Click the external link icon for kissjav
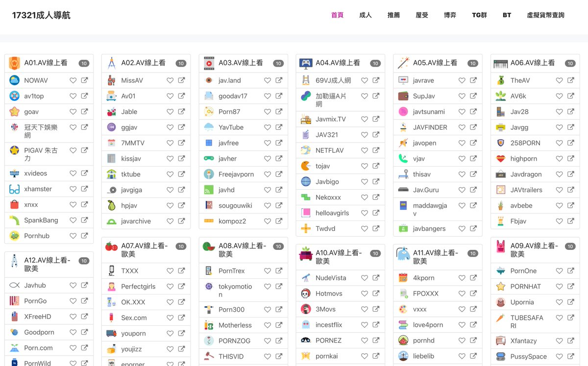 coord(181,158)
